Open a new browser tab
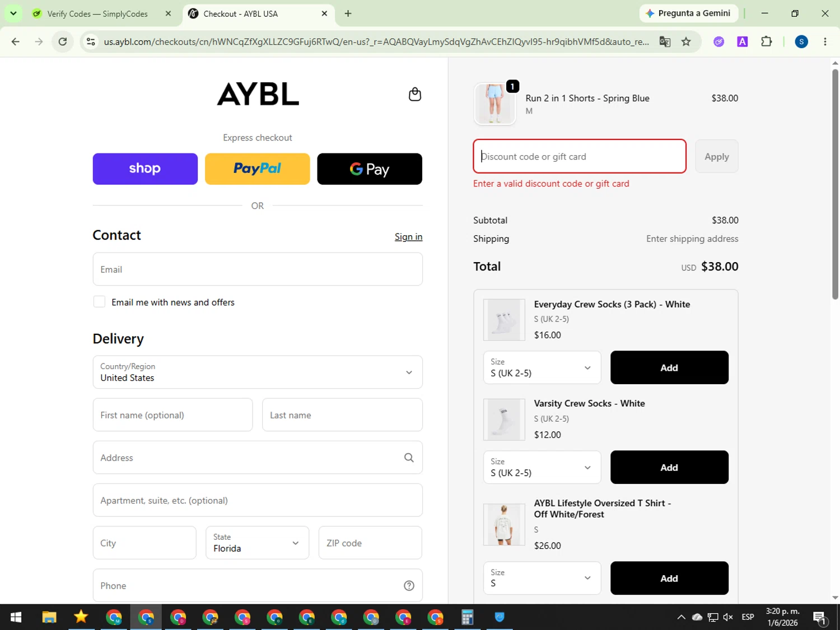Image resolution: width=840 pixels, height=630 pixels. [x=348, y=13]
